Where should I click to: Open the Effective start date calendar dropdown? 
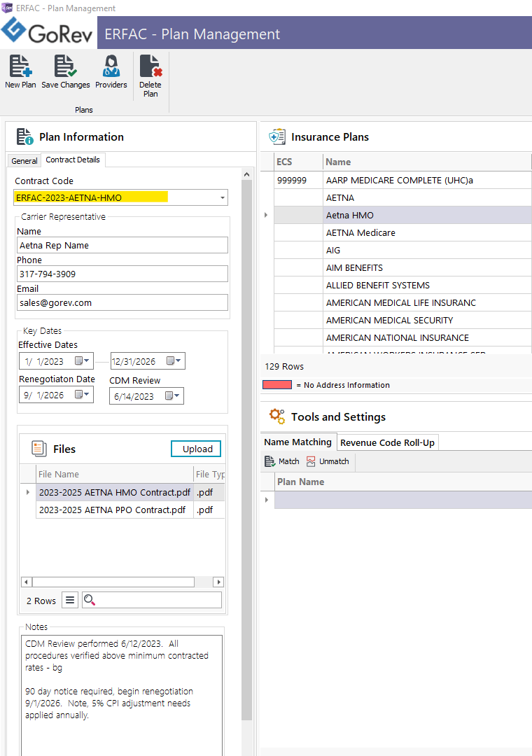pos(83,360)
